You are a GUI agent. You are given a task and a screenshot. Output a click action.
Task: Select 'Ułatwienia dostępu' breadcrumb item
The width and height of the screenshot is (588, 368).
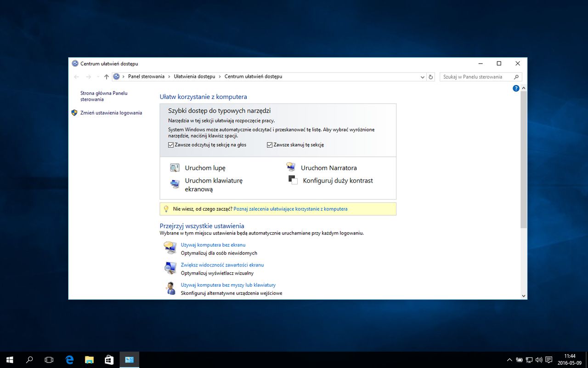(x=194, y=77)
